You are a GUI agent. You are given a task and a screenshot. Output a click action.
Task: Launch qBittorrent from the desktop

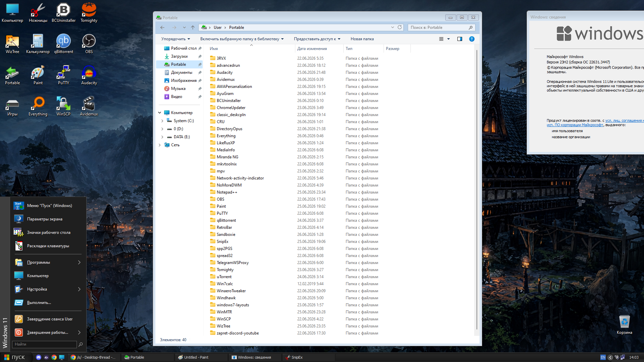click(x=63, y=44)
